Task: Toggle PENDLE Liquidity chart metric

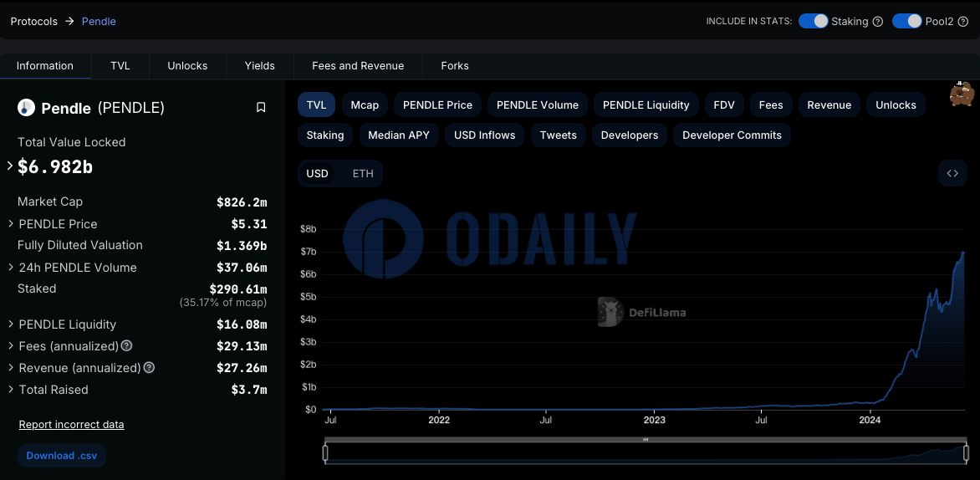Action: (646, 105)
